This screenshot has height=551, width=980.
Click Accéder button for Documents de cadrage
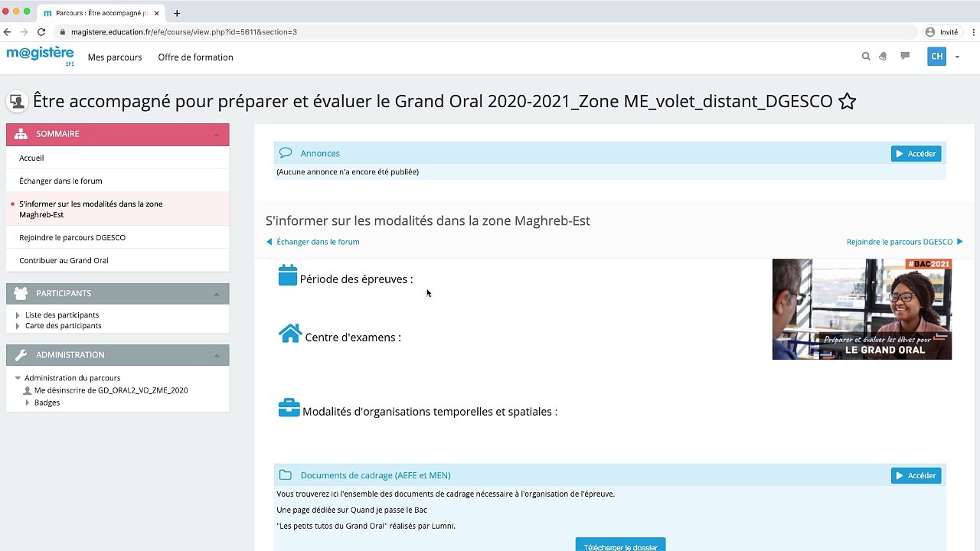[x=916, y=475]
